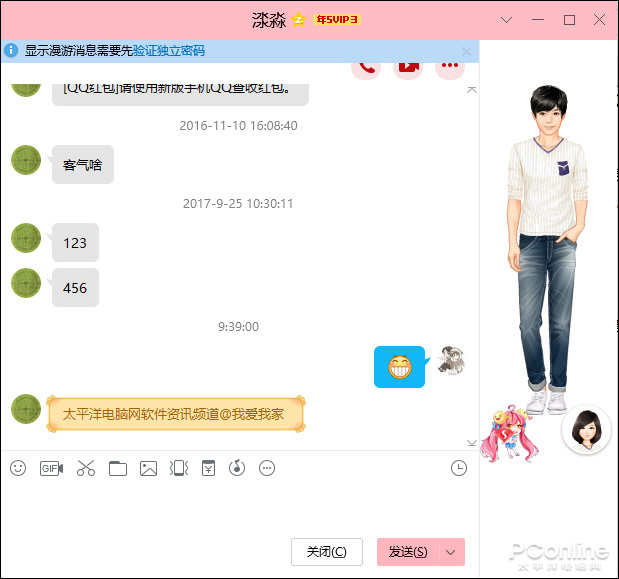This screenshot has width=619, height=579.
Task: Open verify independent password link
Action: (169, 51)
